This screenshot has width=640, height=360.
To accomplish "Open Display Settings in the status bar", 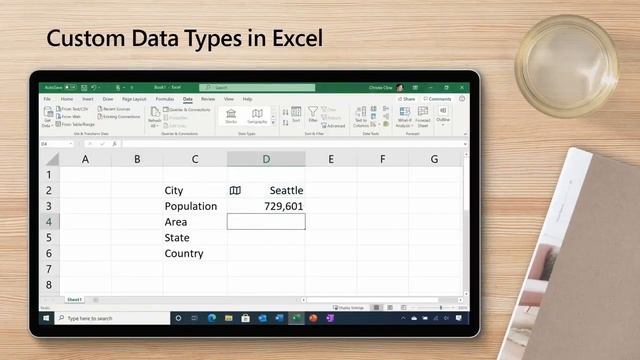I will coord(348,308).
